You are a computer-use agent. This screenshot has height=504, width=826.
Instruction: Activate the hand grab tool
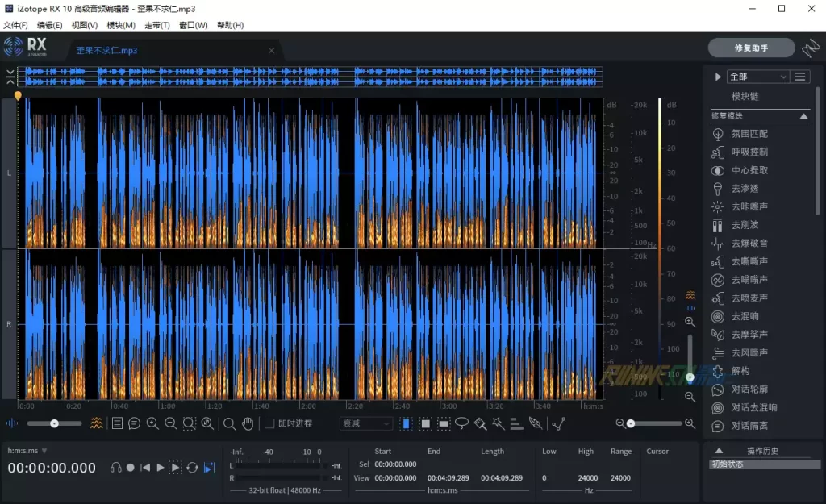click(x=248, y=423)
